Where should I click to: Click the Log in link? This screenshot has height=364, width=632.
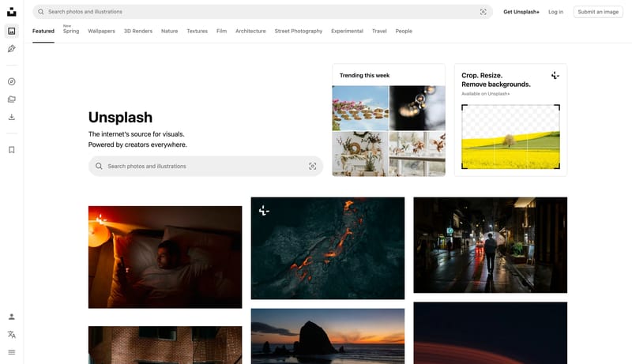(x=555, y=12)
